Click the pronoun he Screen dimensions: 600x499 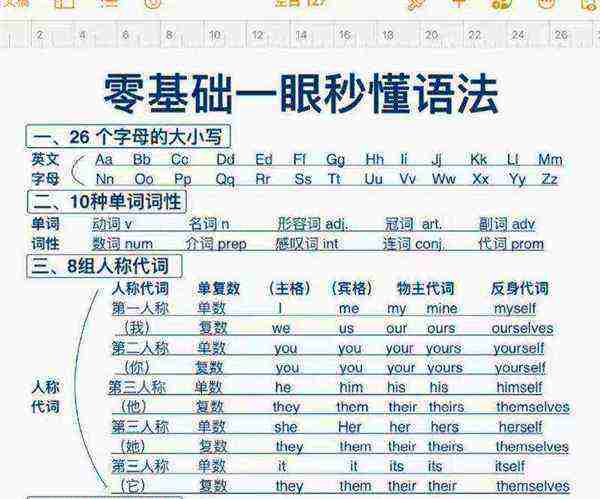(x=283, y=387)
